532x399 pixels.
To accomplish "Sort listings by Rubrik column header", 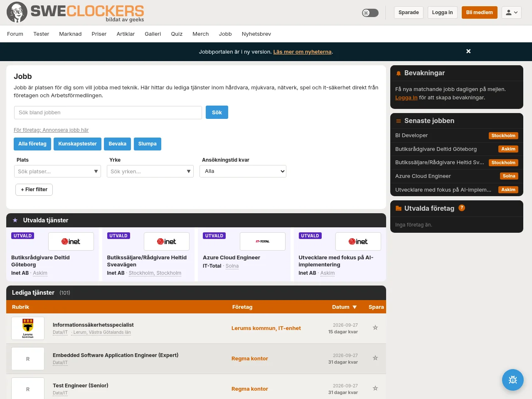I will (x=20, y=307).
